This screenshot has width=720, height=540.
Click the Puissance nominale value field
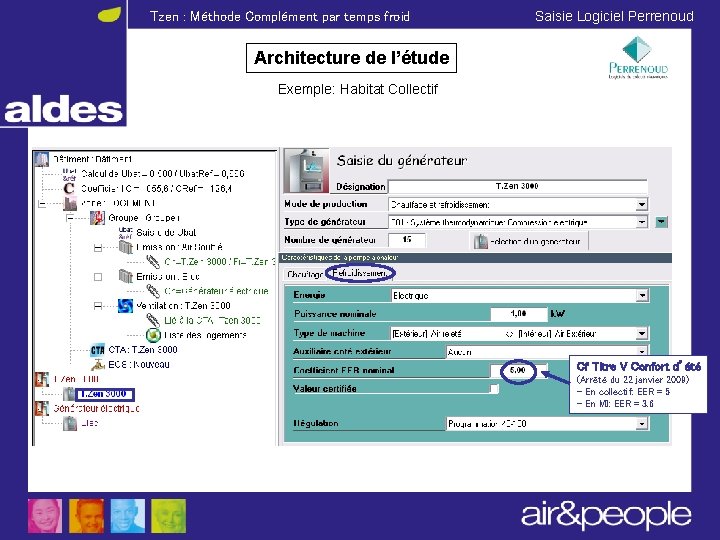(x=519, y=314)
